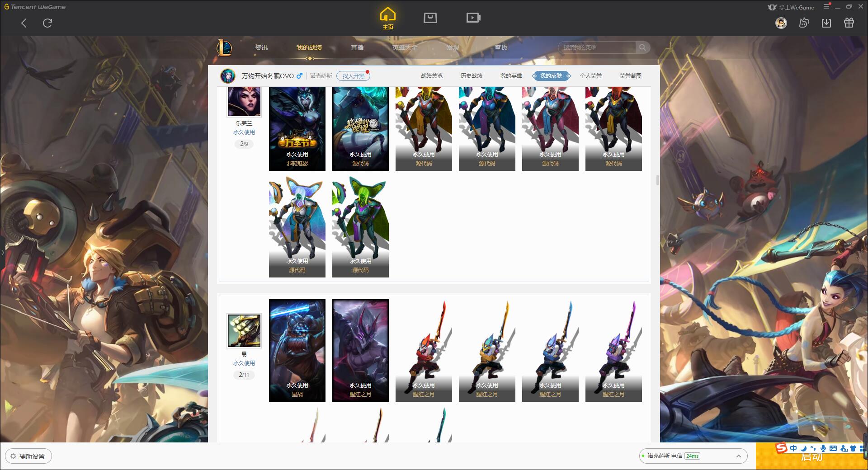868x470 pixels.
Task: Switch to 荣誉截图 sub-tab
Action: [x=631, y=76]
